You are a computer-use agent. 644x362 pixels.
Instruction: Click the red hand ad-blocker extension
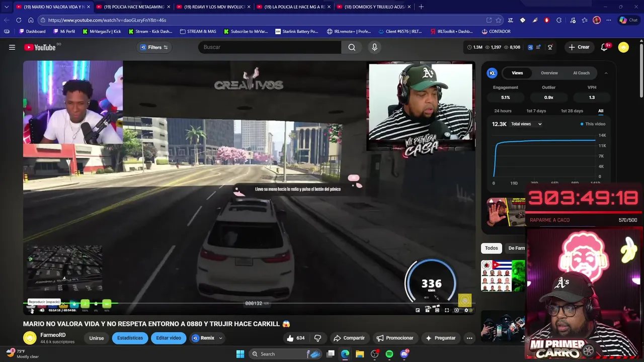[547, 20]
